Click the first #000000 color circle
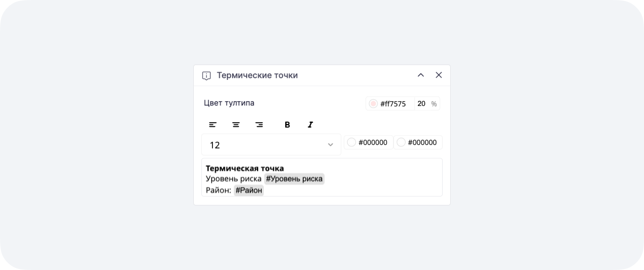This screenshot has width=644, height=270. (x=351, y=142)
